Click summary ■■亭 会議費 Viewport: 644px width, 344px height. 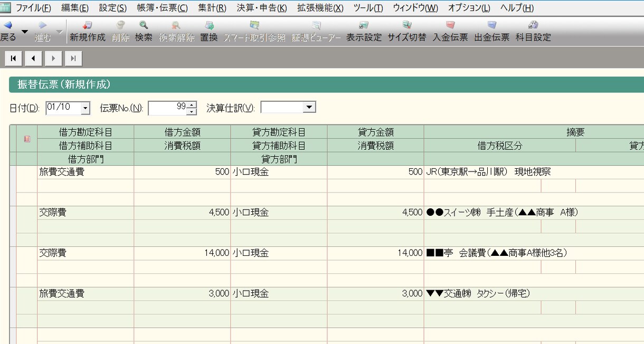(496, 253)
